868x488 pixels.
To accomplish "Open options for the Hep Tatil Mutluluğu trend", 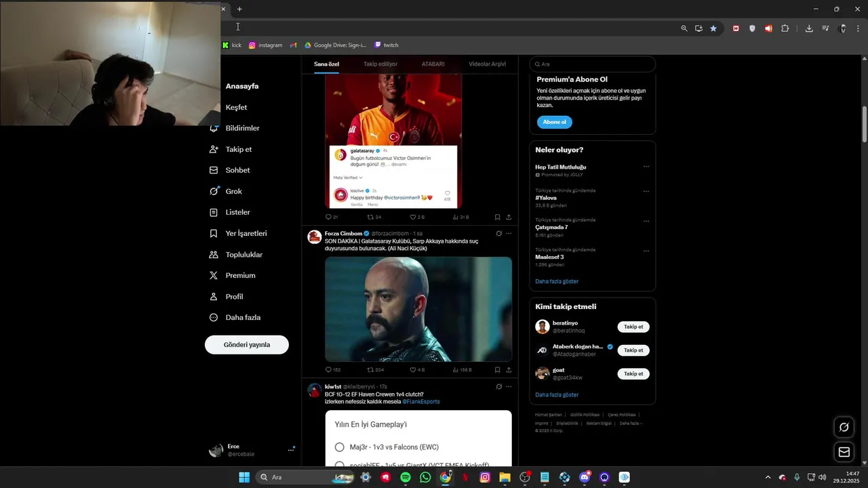I will 646,167.
